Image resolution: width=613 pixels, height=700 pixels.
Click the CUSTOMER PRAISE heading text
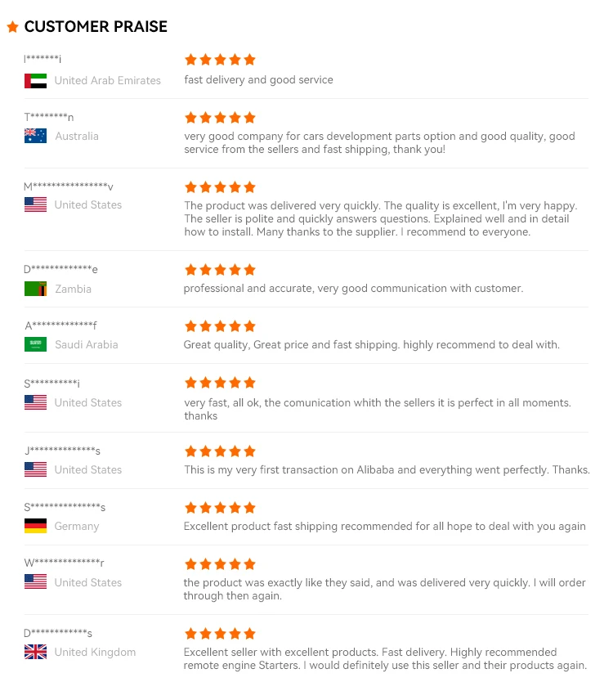pyautogui.click(x=96, y=27)
